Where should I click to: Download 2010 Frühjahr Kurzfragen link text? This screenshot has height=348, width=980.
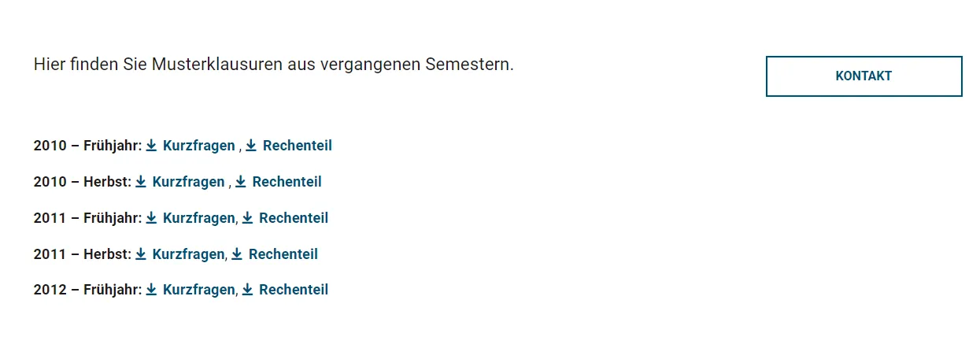(x=198, y=146)
